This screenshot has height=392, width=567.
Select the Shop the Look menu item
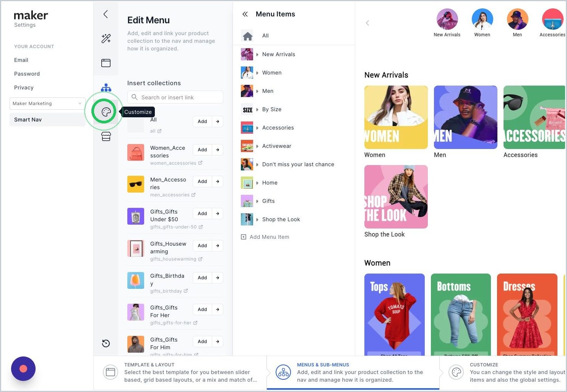281,219
